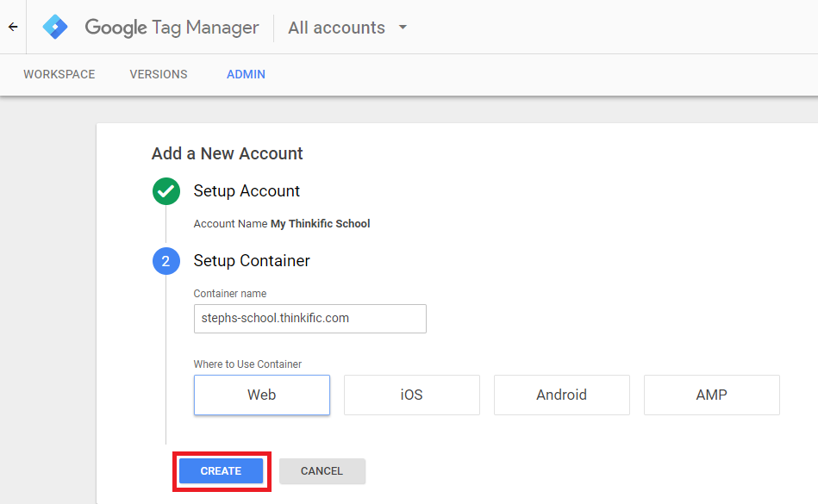Click the blue step 2 circle icon
This screenshot has width=818, height=504.
click(x=166, y=261)
